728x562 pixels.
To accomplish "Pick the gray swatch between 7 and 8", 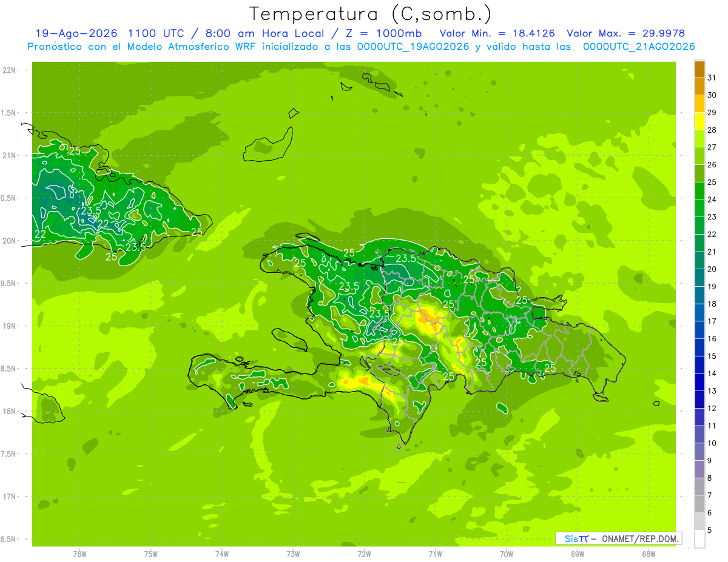I will click(699, 487).
